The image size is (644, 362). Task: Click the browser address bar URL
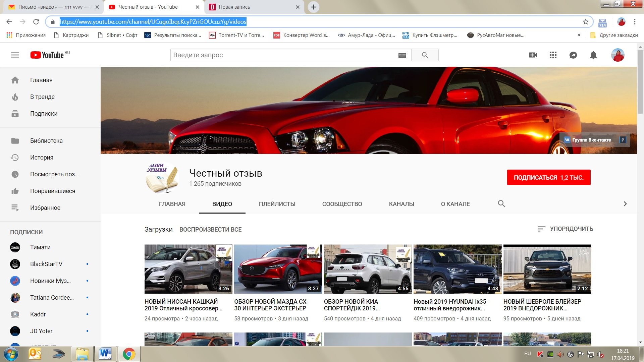click(153, 22)
